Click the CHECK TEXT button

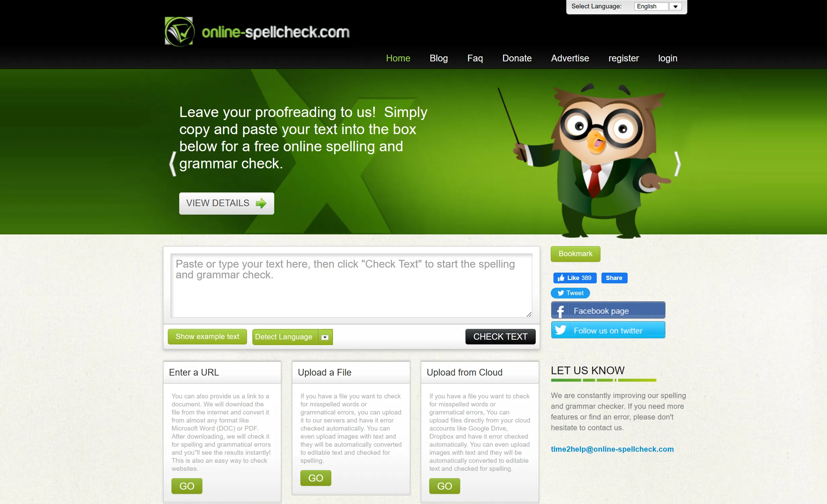(x=501, y=336)
